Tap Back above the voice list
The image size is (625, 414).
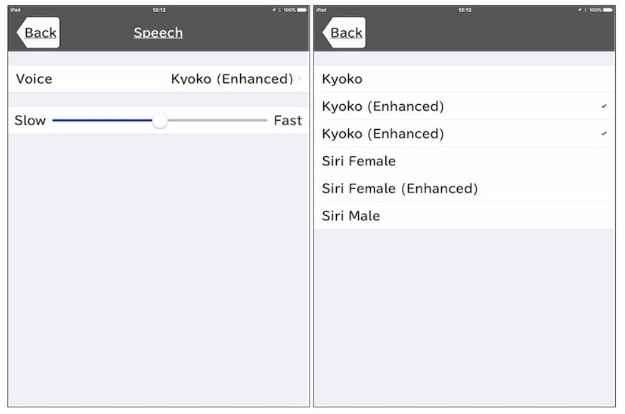tap(344, 33)
